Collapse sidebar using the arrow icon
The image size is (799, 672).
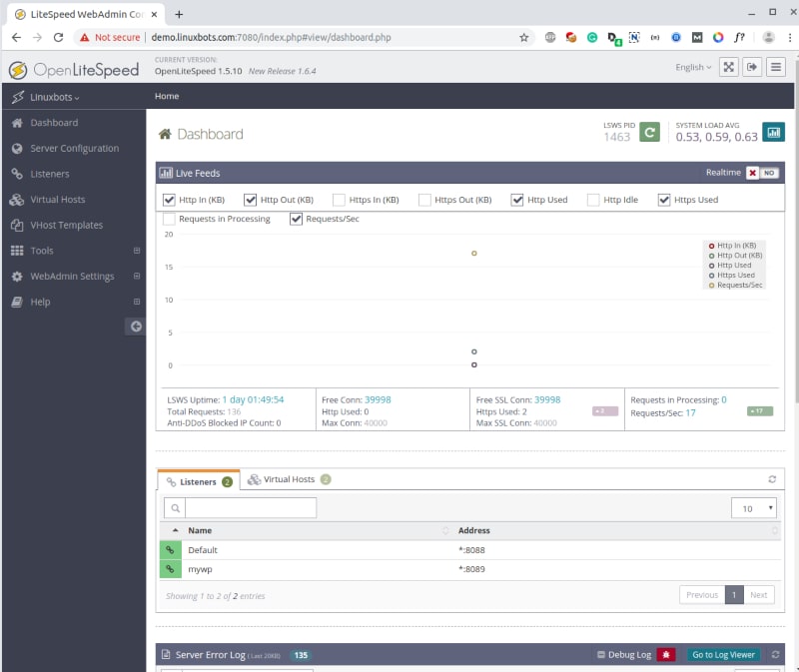click(x=136, y=326)
